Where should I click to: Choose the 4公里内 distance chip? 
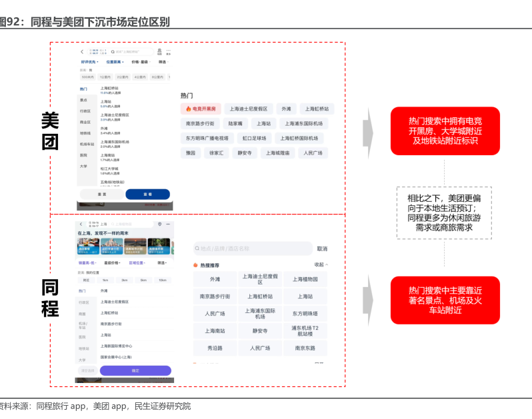(x=140, y=77)
